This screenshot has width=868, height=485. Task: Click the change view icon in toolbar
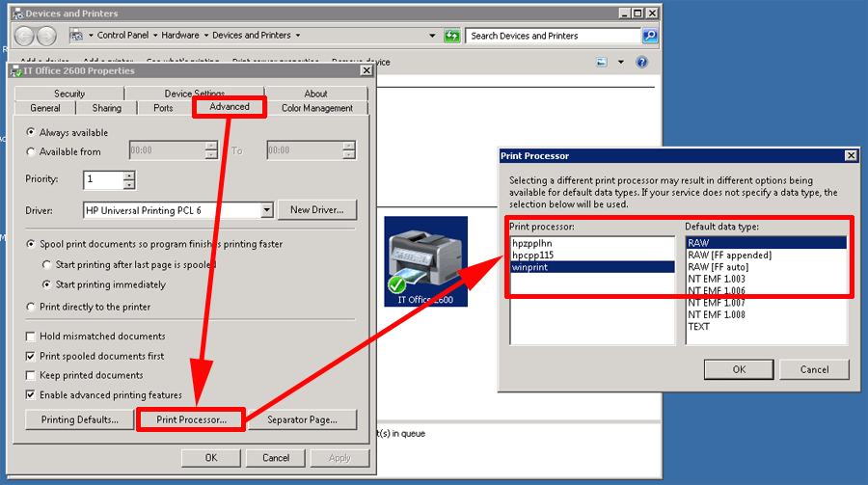[x=602, y=62]
